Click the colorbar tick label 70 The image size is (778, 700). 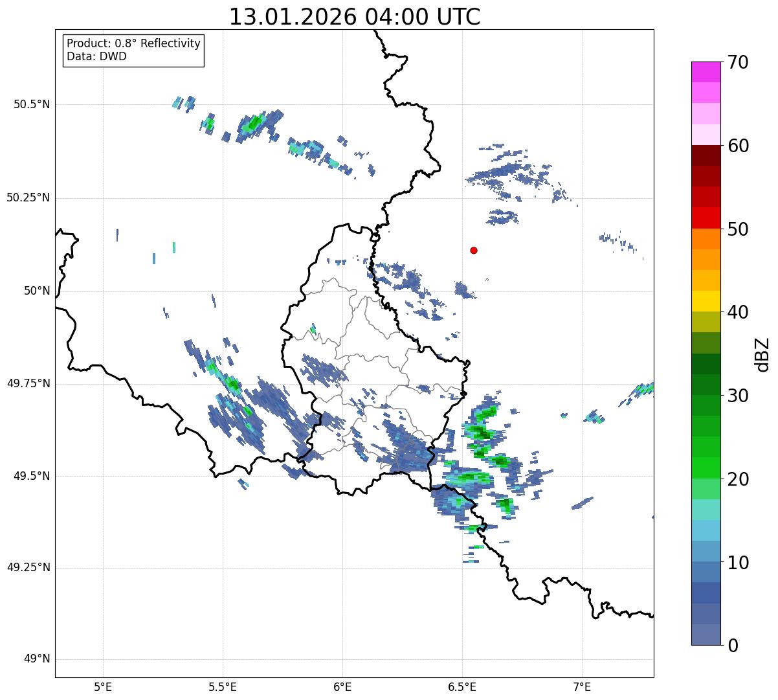737,62
